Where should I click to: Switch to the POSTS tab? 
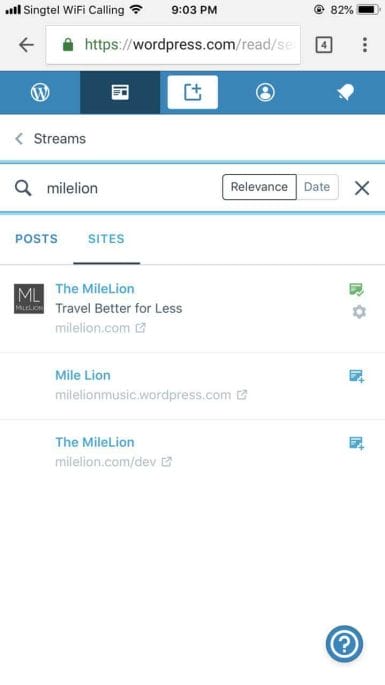coord(36,239)
